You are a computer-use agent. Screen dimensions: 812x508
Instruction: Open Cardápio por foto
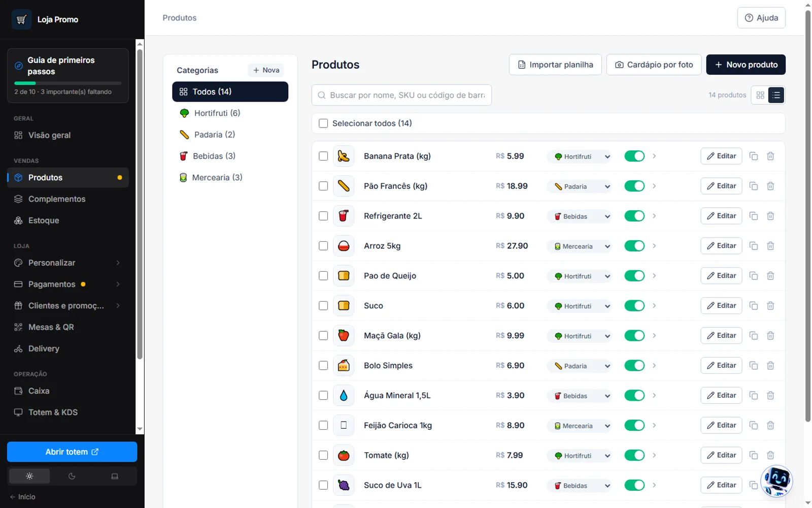tap(654, 65)
